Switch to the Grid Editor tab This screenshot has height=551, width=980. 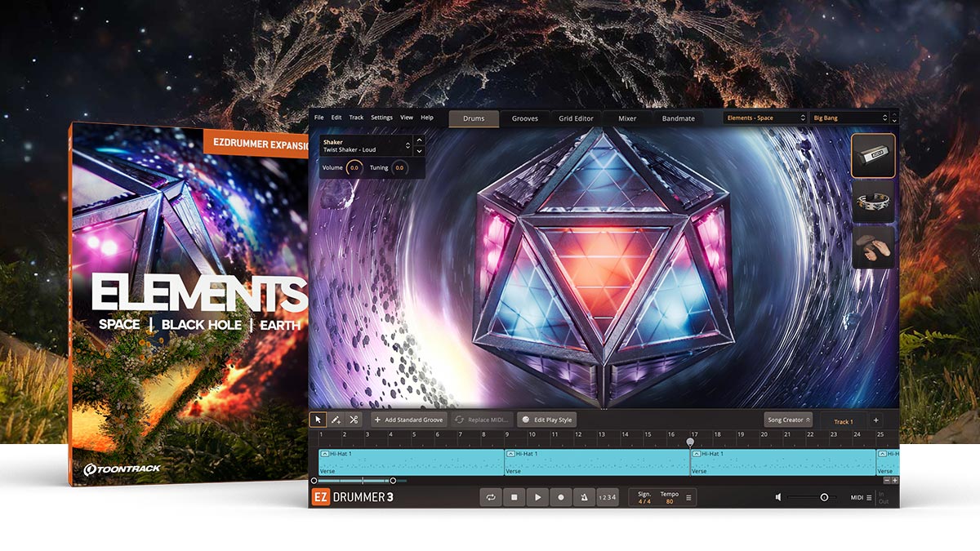[576, 118]
